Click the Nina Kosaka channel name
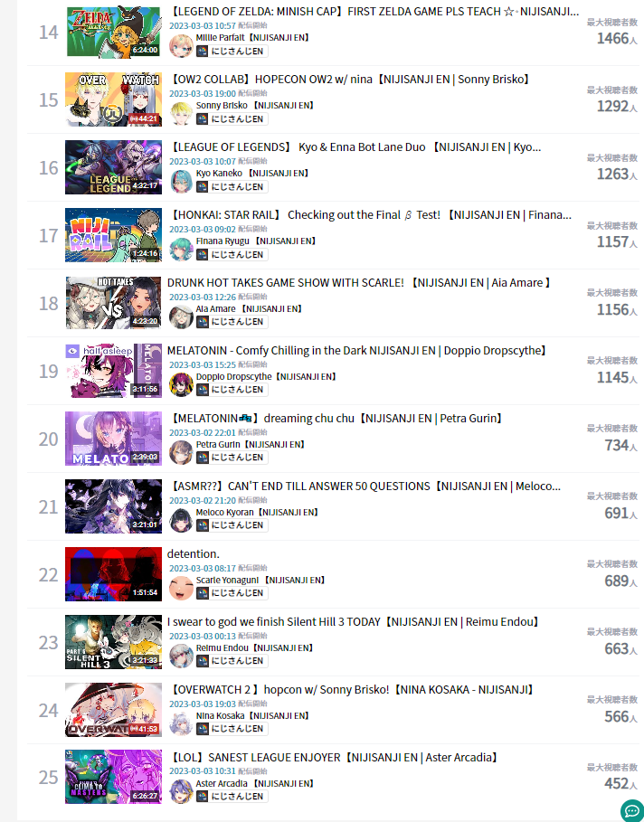Screen dimensions: 644x822 click(x=221, y=716)
